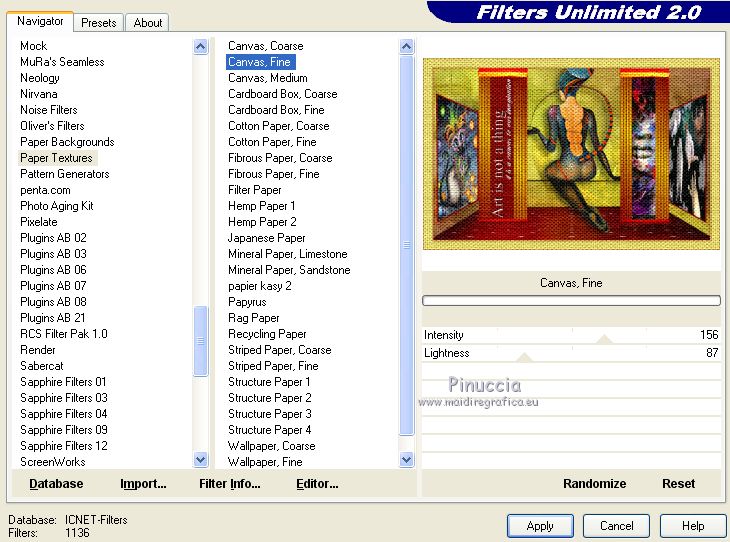Screen dimensions: 730x542
Task: Select Plugins AB 21 category
Action: 53,318
